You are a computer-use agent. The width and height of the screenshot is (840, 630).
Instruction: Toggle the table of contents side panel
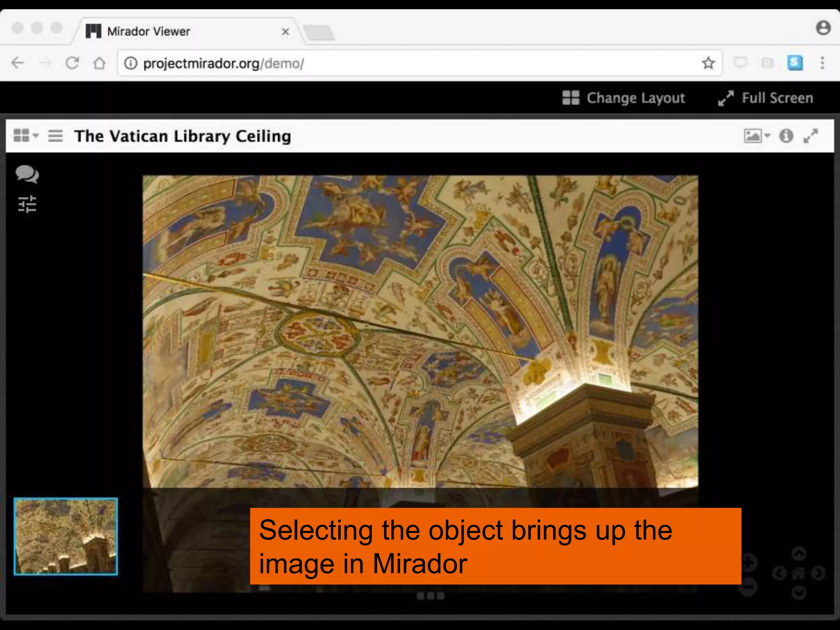tap(55, 135)
